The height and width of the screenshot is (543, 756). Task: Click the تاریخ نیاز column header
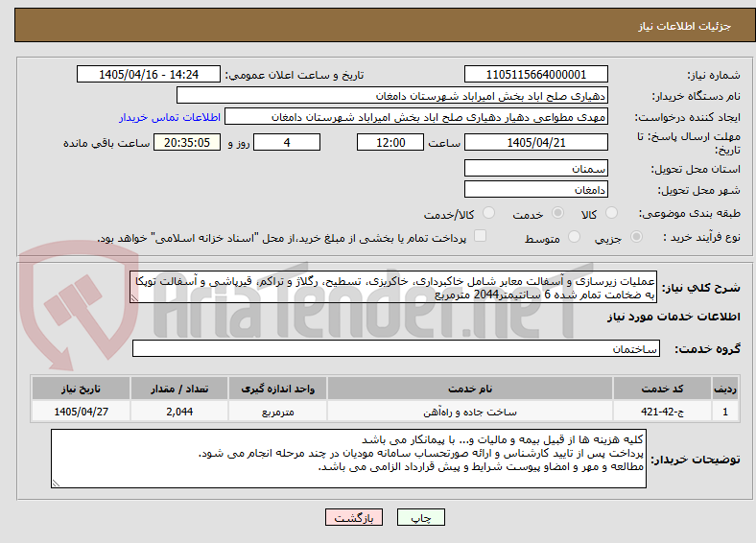coord(81,389)
